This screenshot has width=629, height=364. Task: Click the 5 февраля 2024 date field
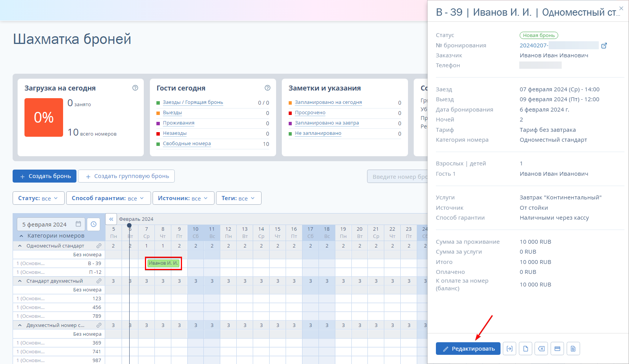(51, 224)
